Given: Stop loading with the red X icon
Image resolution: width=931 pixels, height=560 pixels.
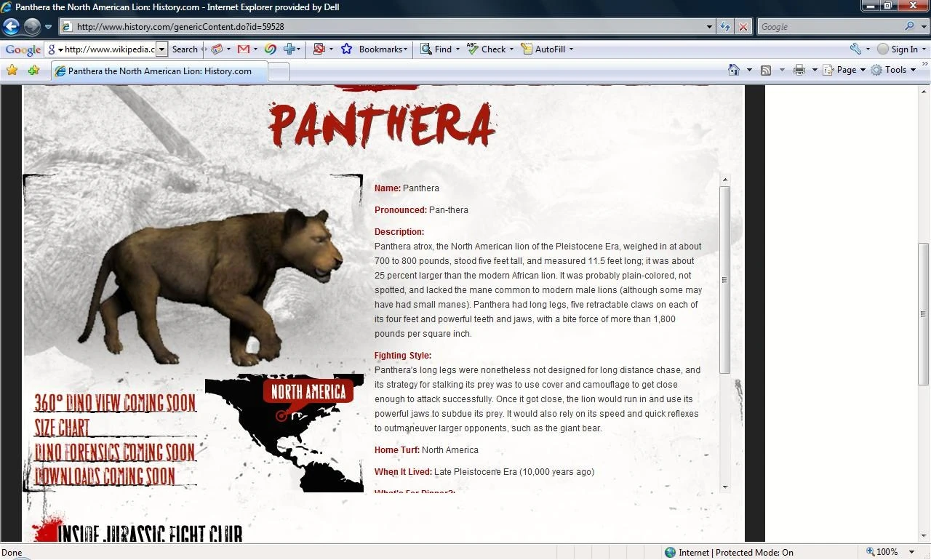Looking at the screenshot, I should (743, 27).
